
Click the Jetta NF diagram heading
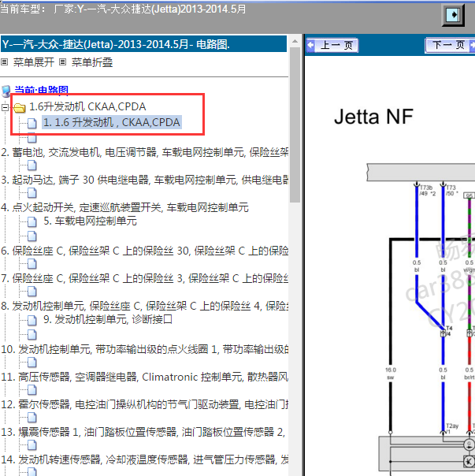click(373, 117)
